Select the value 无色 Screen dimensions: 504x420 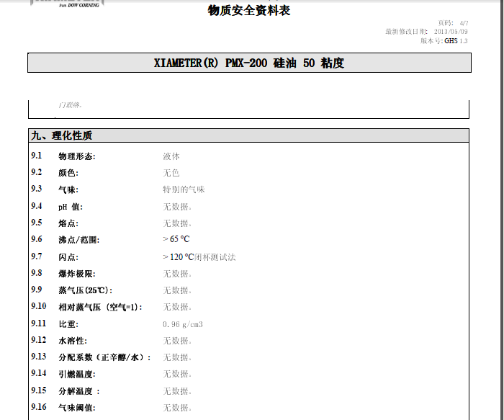171,173
